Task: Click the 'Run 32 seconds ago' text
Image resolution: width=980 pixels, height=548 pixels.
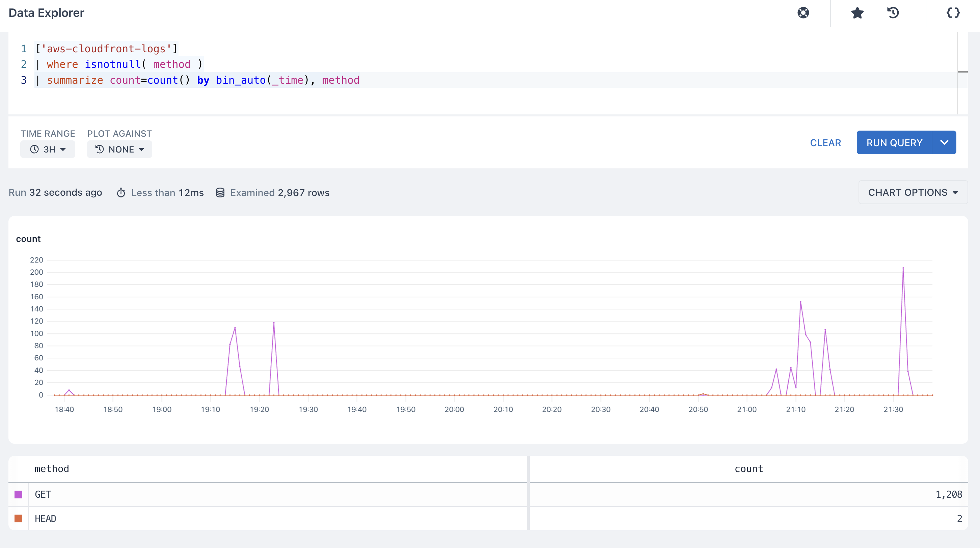Action: 55,192
